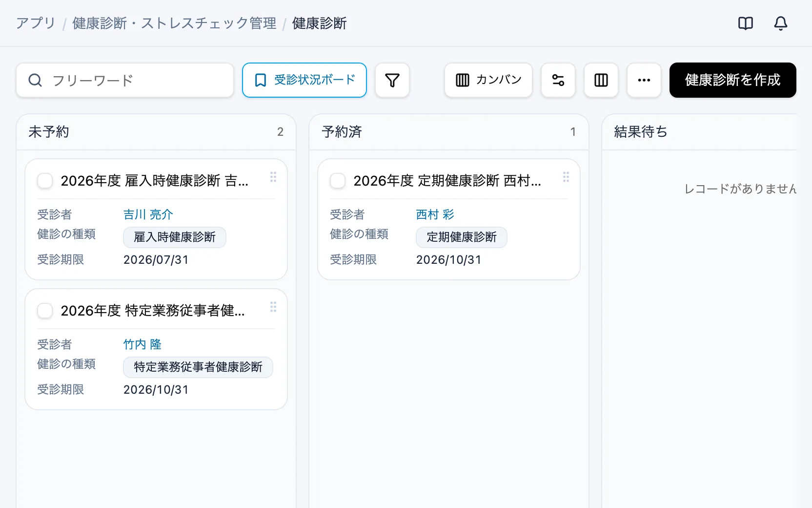Open the カンバン view switcher

click(488, 80)
